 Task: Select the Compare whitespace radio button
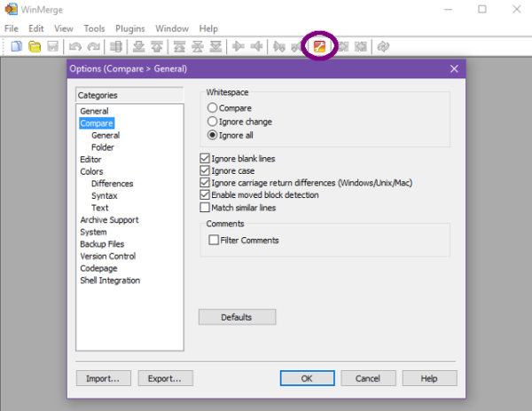(212, 107)
